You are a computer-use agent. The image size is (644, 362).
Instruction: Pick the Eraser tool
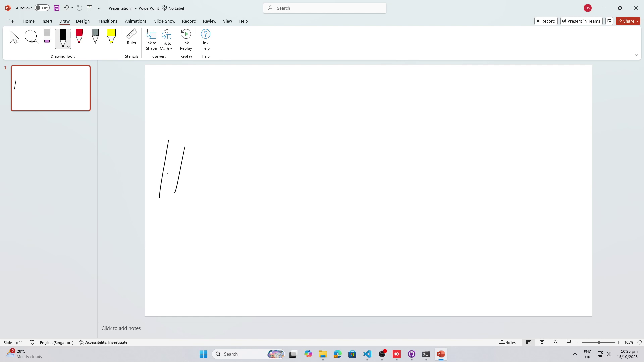[x=47, y=36]
